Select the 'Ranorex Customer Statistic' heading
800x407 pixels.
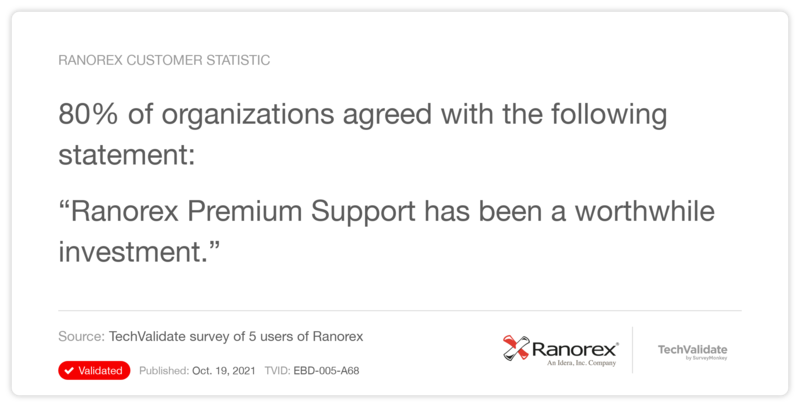pos(164,60)
